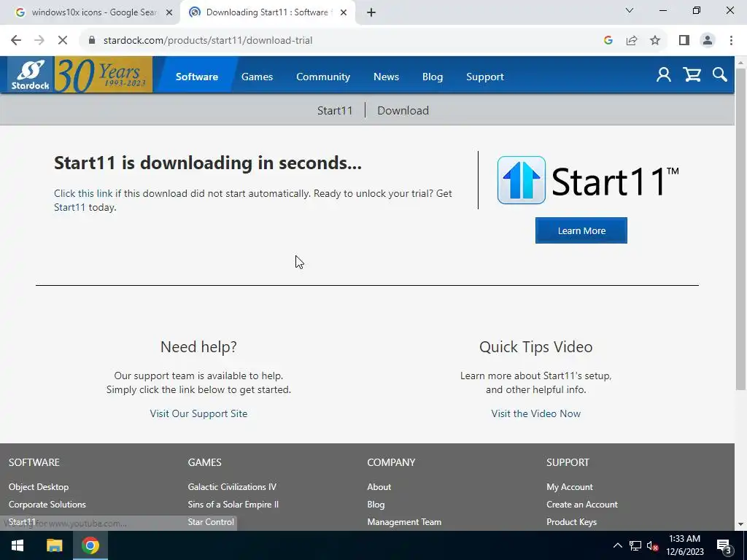The image size is (747, 560).
Task: Click Chrome icon in taskbar
Action: [x=90, y=545]
